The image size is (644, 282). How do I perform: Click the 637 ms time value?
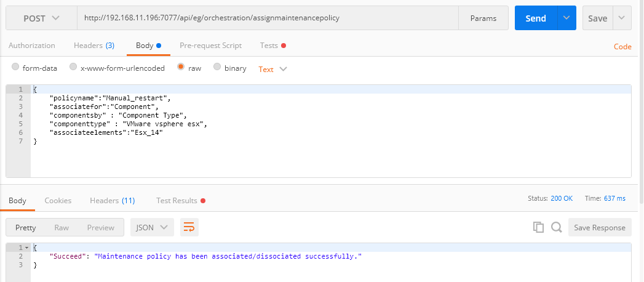coord(614,198)
